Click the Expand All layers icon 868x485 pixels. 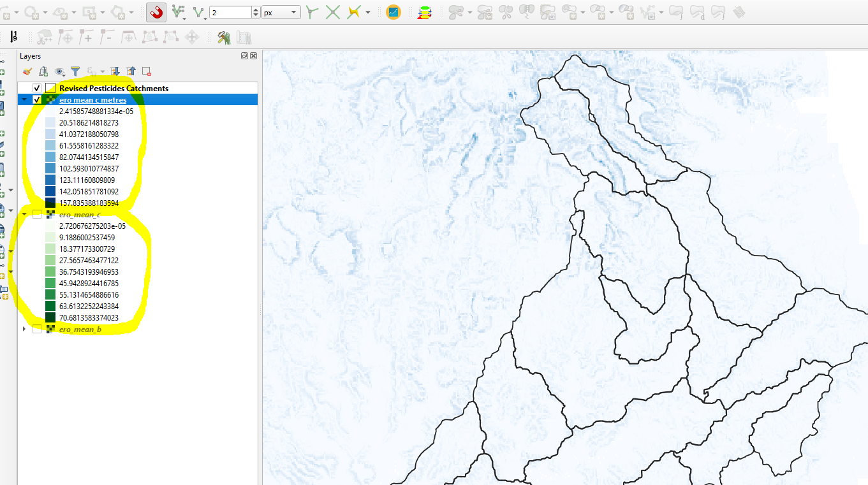click(115, 71)
